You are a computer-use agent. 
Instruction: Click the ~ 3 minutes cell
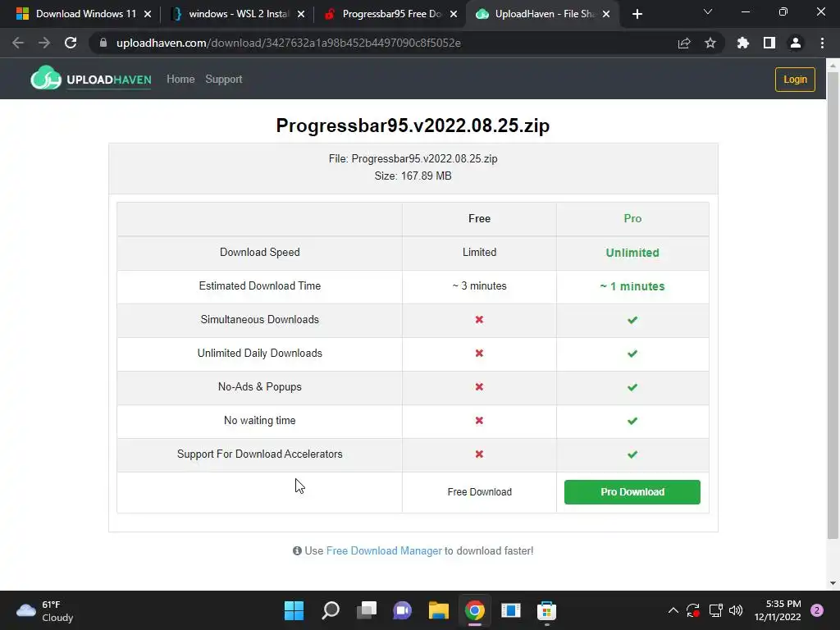click(x=479, y=286)
